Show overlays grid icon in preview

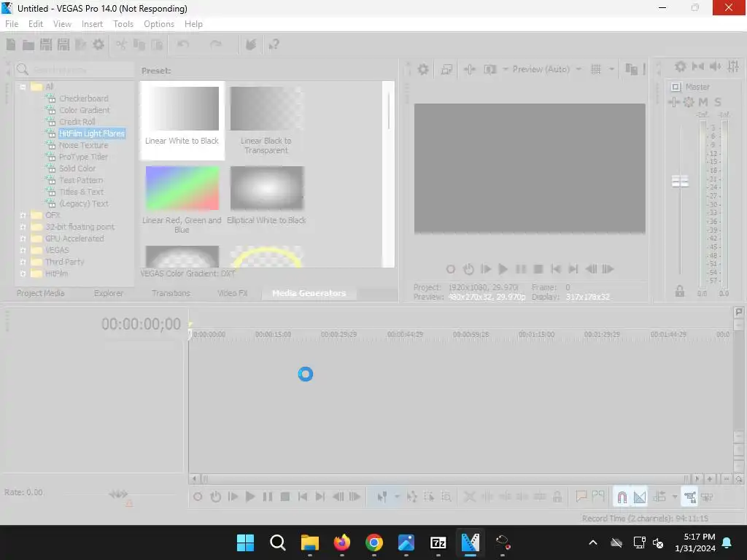coord(596,69)
